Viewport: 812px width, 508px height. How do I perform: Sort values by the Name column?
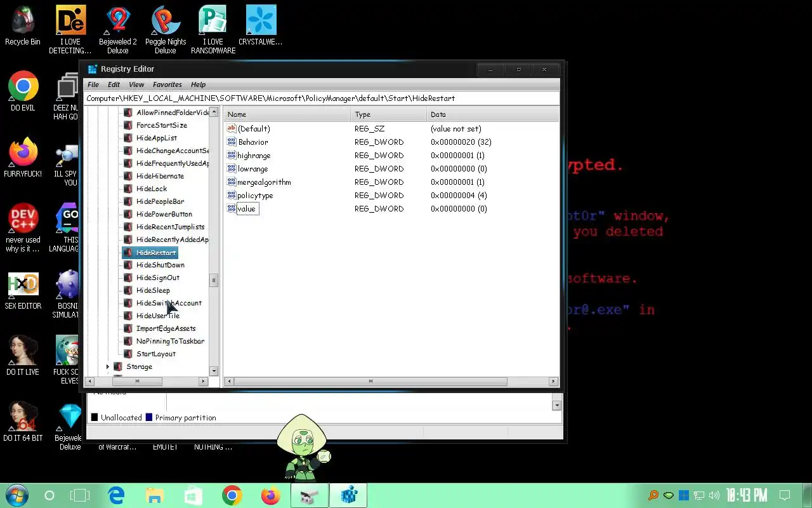287,114
